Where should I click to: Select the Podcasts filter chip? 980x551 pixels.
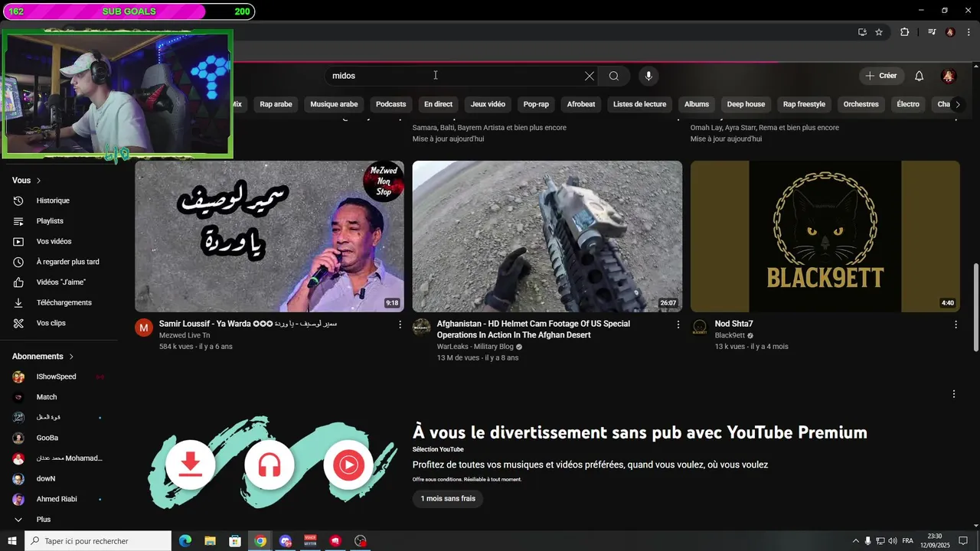pos(391,104)
